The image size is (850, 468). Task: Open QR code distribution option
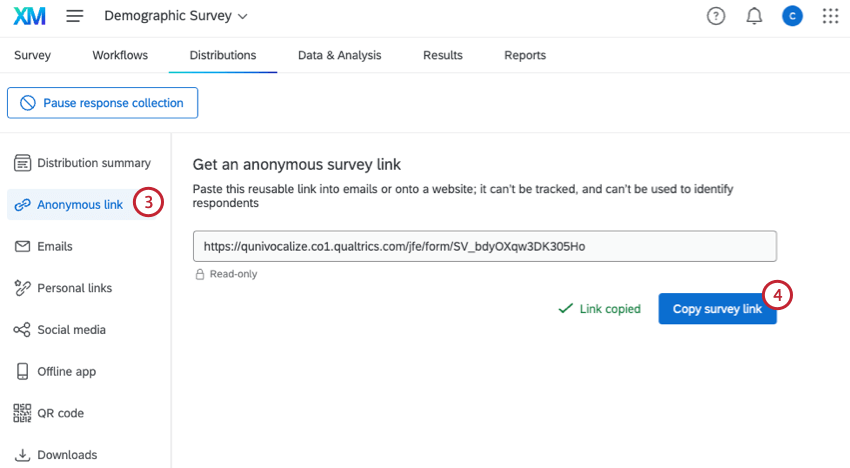pos(60,413)
